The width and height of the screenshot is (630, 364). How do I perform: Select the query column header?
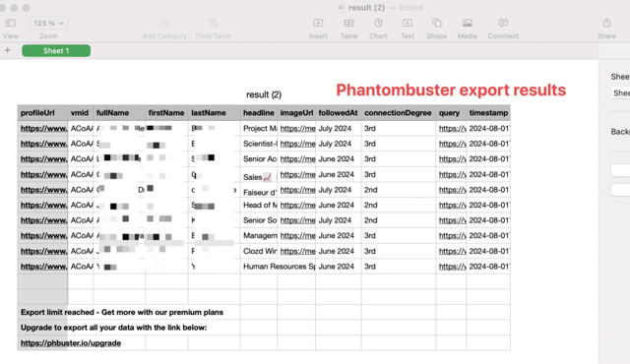pyautogui.click(x=451, y=113)
